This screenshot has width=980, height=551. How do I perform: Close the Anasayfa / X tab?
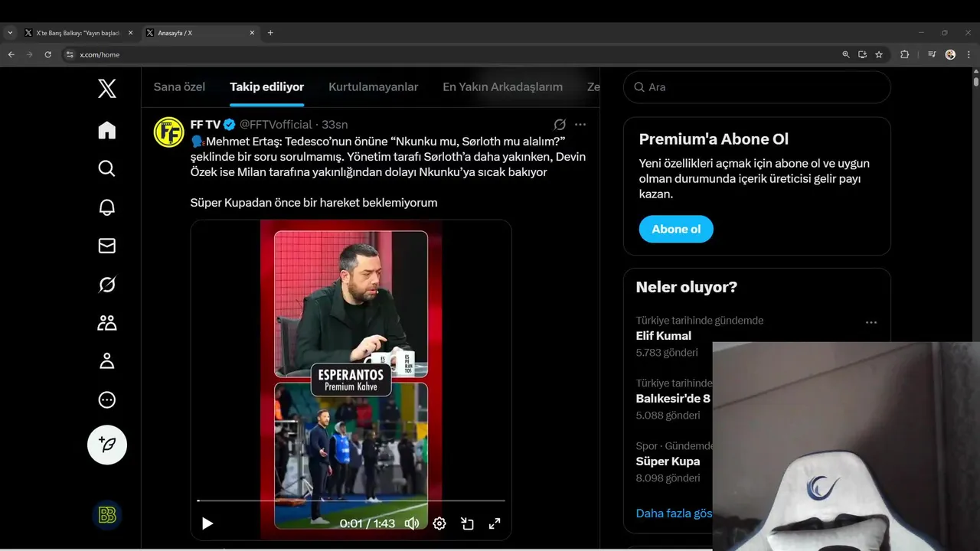(252, 33)
